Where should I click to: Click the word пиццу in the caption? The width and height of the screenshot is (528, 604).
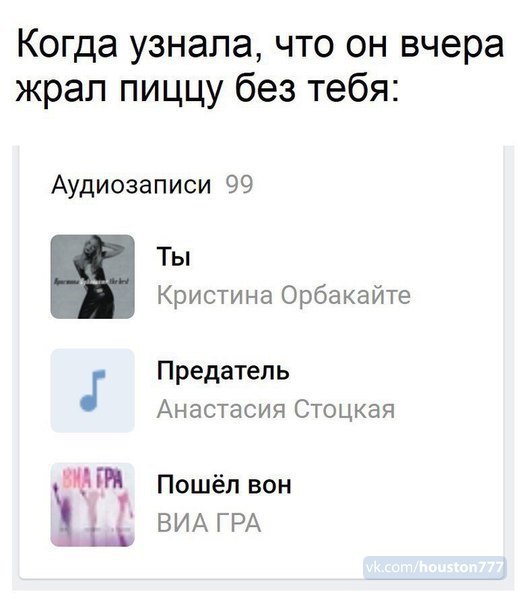(x=171, y=90)
